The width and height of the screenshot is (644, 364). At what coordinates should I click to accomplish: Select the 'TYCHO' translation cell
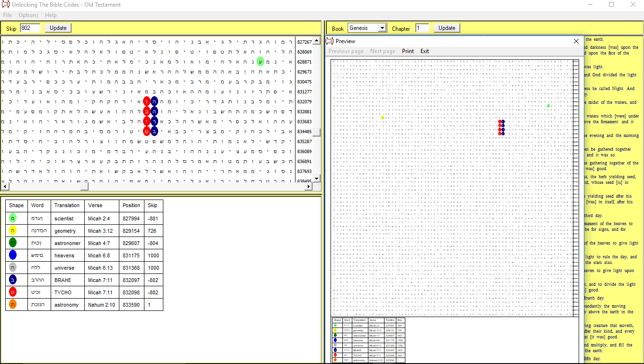pyautogui.click(x=68, y=292)
